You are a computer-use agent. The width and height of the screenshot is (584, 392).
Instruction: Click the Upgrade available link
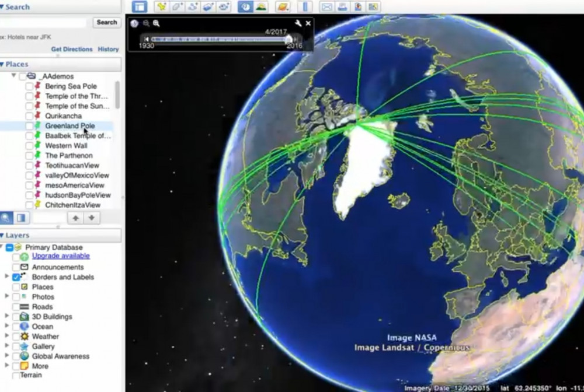coord(61,256)
